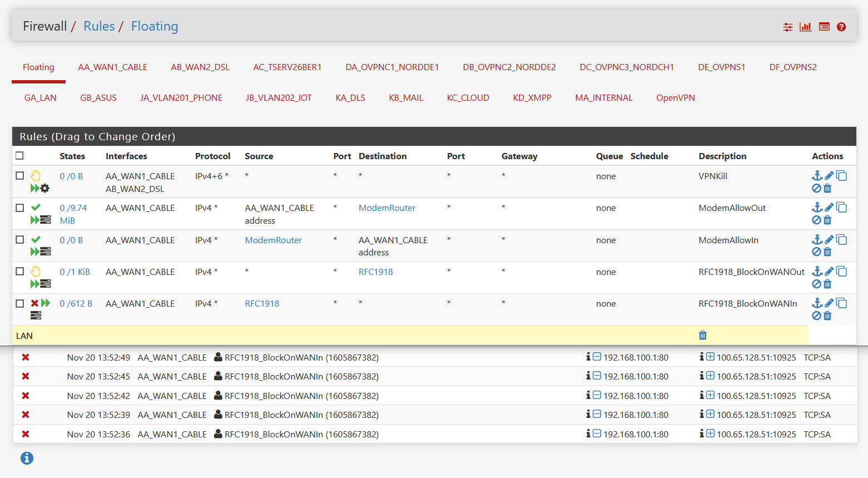Open firewall log list icon in header
The height and width of the screenshot is (478, 868).
tap(824, 27)
